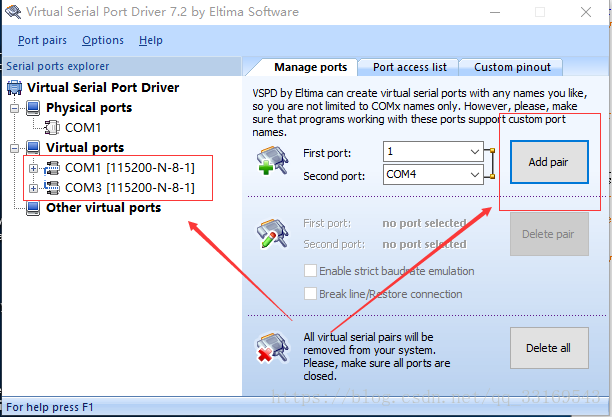
Task: Minimize the Virtual Serial Port Driver window
Action: click(x=495, y=12)
